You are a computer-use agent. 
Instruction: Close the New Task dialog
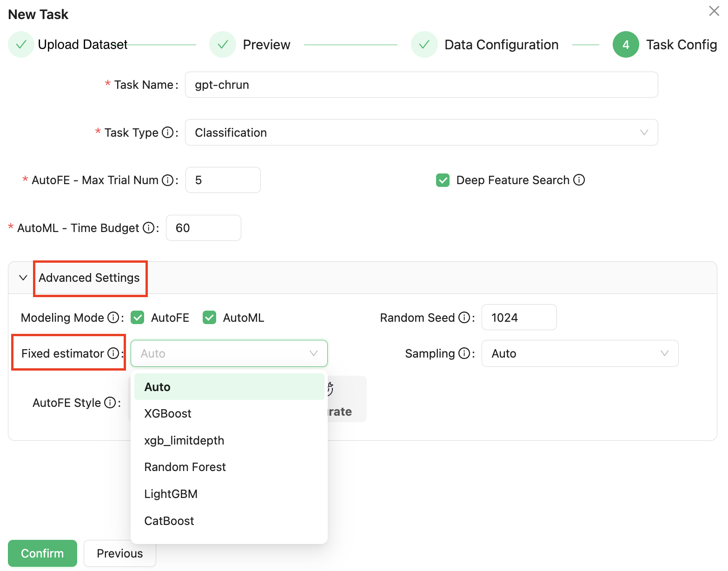[714, 11]
